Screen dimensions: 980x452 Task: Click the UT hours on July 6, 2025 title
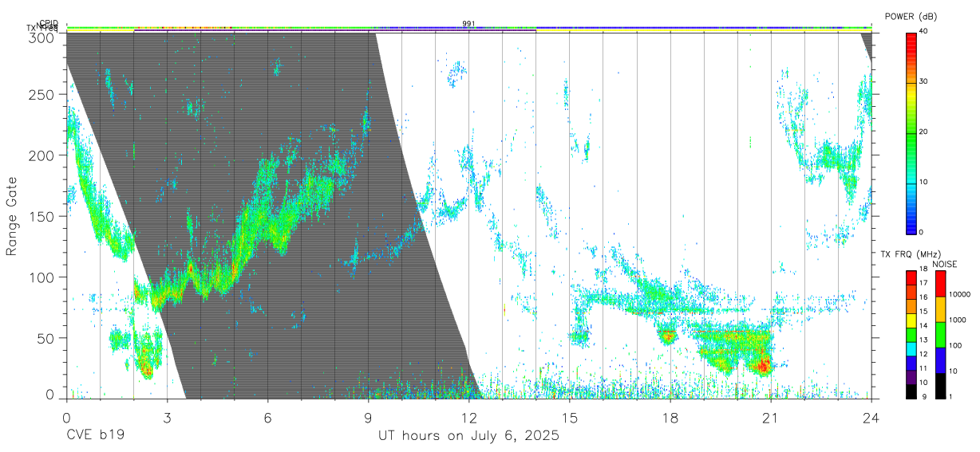pos(468,437)
